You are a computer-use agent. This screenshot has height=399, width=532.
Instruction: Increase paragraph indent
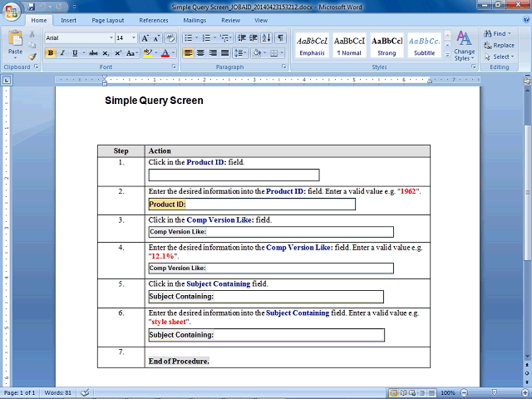pos(254,37)
